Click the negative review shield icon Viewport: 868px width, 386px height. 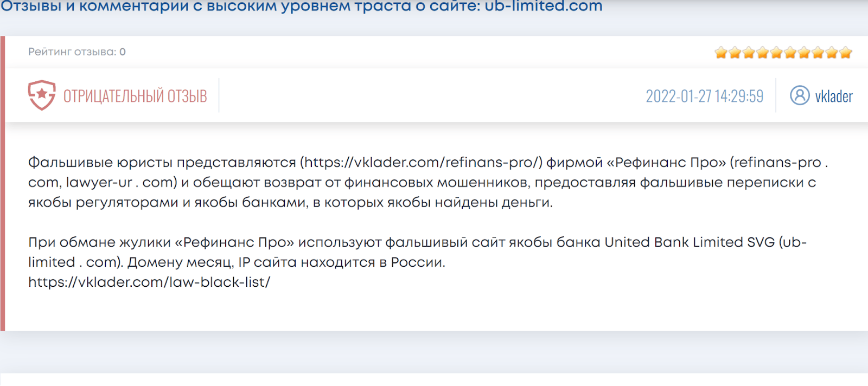pyautogui.click(x=42, y=95)
